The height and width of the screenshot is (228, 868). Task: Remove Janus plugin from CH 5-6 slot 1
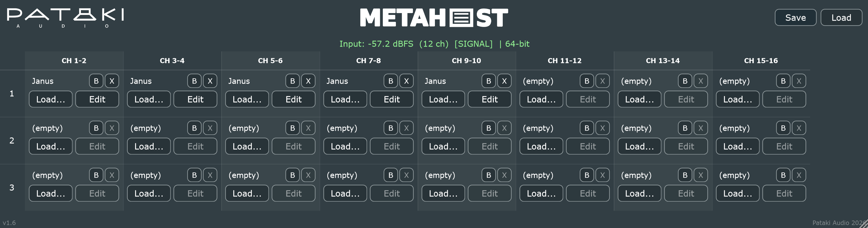click(x=308, y=81)
